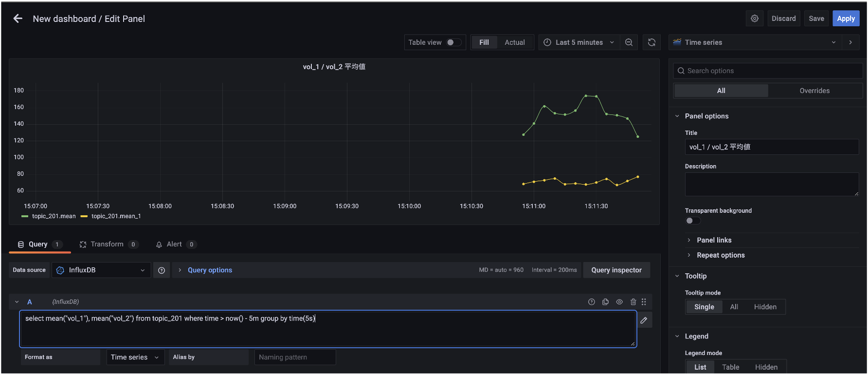The height and width of the screenshot is (375, 868).
Task: Open dashboard settings gear icon
Action: (755, 19)
